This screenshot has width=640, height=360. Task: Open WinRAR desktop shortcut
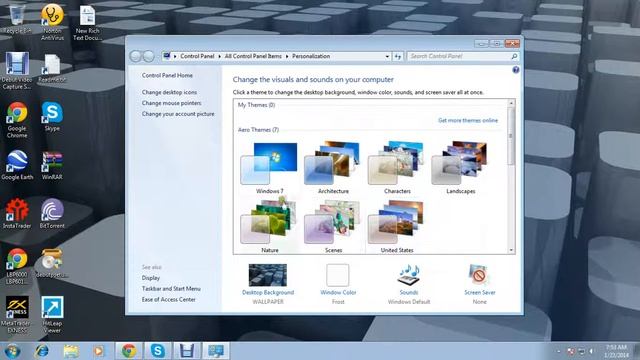click(x=52, y=165)
